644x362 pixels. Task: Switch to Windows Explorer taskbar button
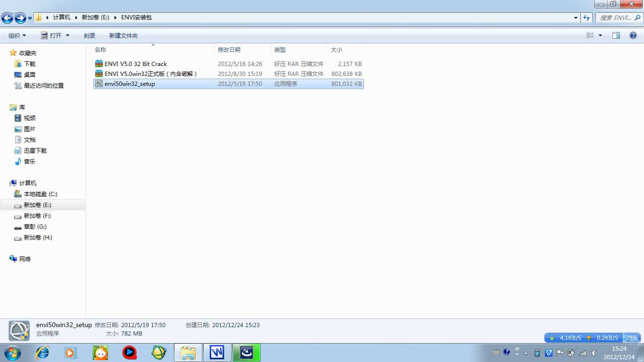coord(188,353)
